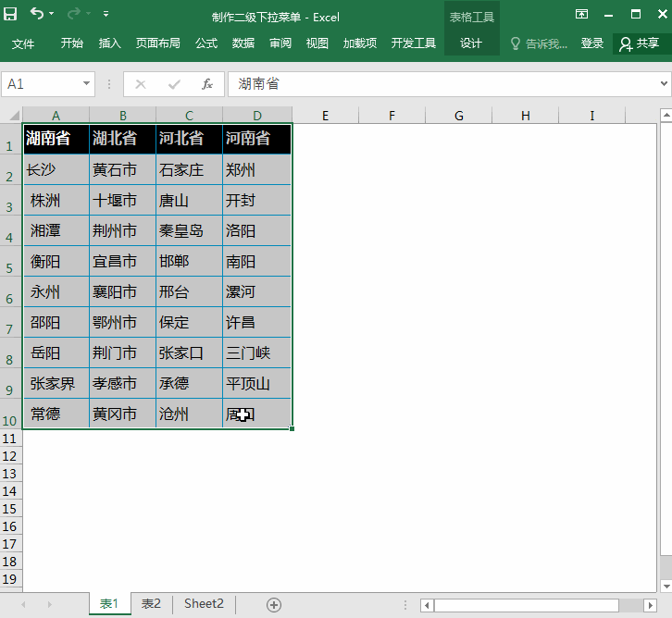Screen dimensions: 672x618
Task: Click the Insert Function fx icon
Action: (x=207, y=84)
